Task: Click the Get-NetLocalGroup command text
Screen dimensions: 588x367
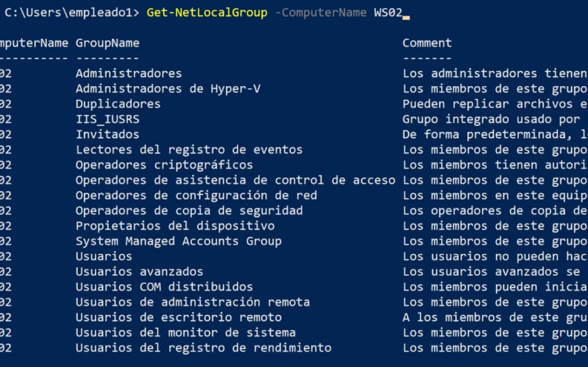Action: pyautogui.click(x=207, y=13)
